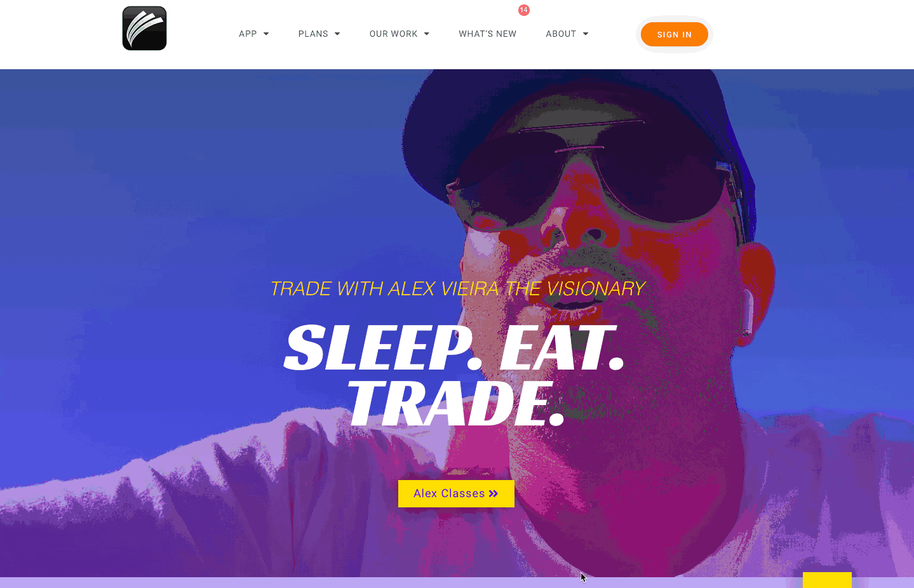Click the orange SIGN IN button
The height and width of the screenshot is (588, 914).
675,34
